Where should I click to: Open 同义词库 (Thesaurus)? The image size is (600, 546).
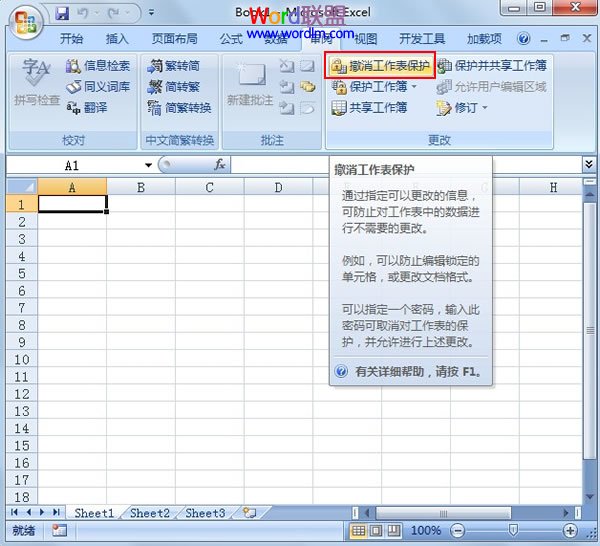(98, 87)
